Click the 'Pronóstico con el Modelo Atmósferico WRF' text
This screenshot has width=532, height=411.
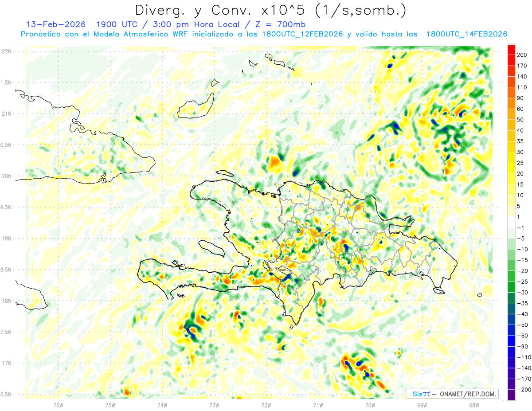(105, 34)
